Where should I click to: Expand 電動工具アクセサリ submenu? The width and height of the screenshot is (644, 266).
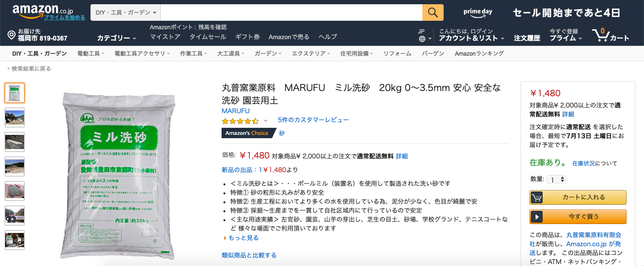pyautogui.click(x=142, y=54)
